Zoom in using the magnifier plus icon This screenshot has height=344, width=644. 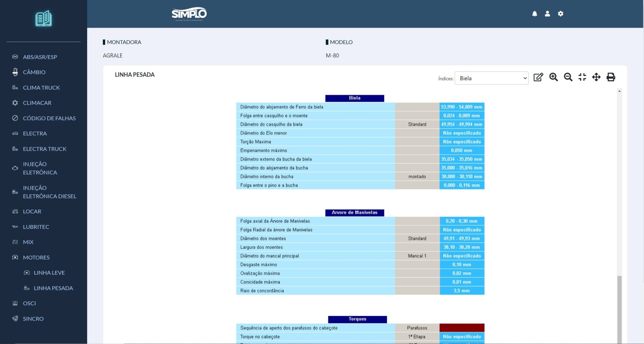tap(554, 77)
